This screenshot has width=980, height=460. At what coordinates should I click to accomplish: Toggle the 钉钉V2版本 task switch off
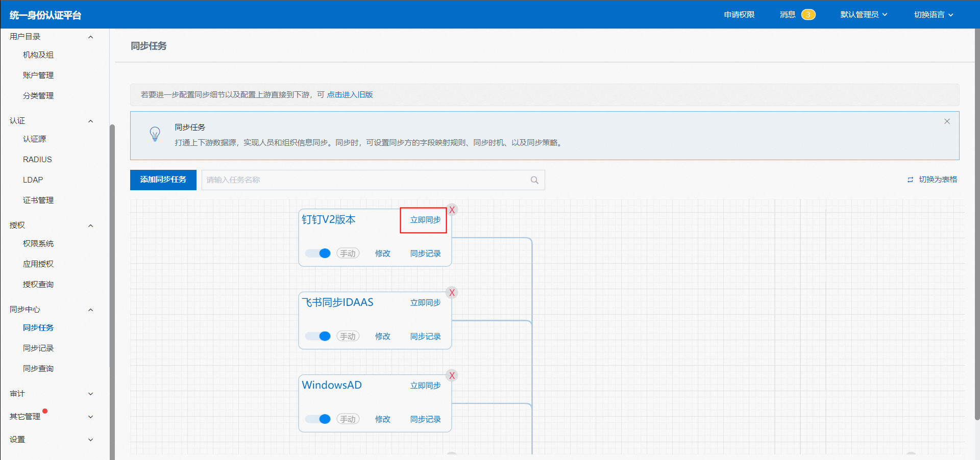point(318,253)
